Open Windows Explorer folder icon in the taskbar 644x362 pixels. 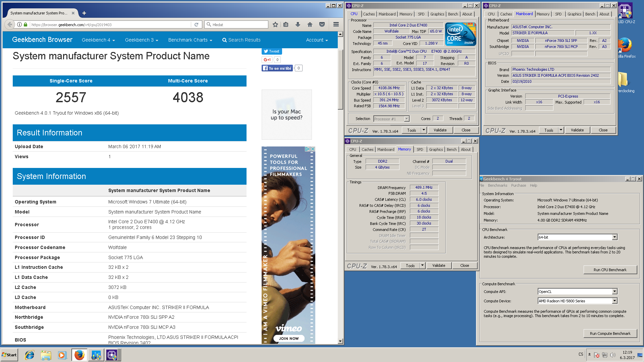(46, 355)
